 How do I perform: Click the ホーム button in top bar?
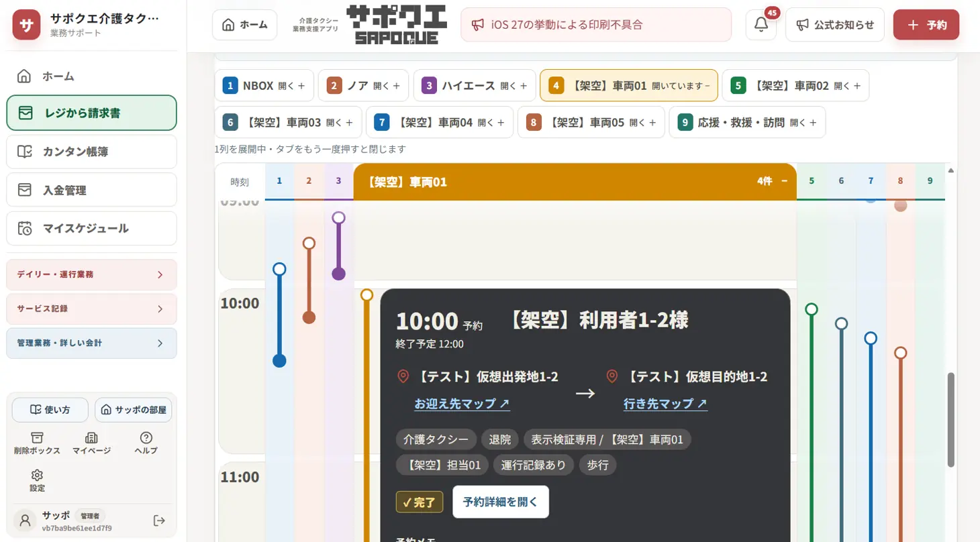click(x=244, y=25)
